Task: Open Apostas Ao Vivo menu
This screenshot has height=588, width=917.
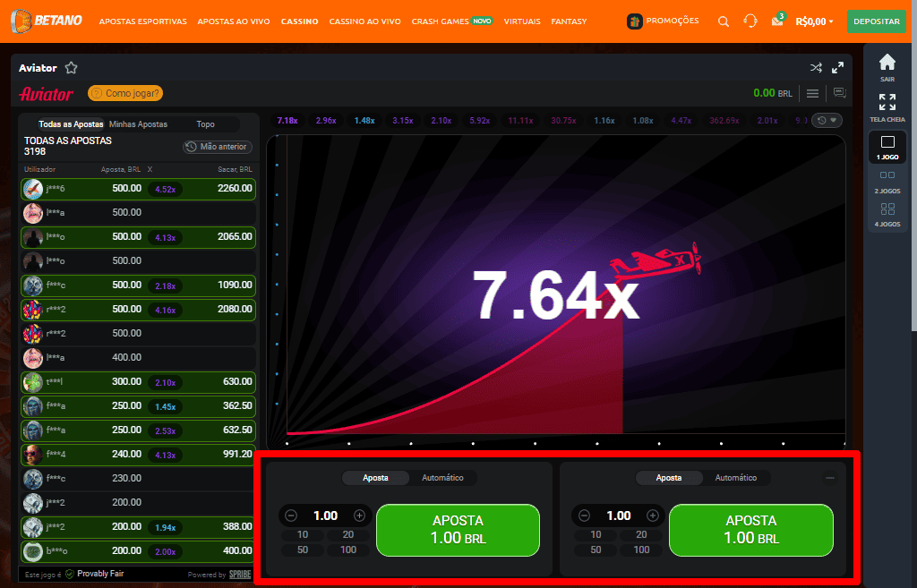Action: click(234, 21)
